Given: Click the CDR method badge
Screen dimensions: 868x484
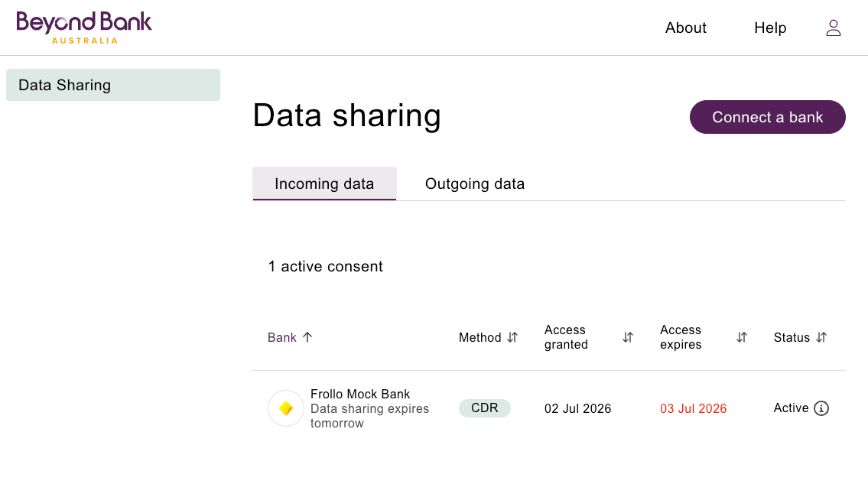Looking at the screenshot, I should coord(484,408).
